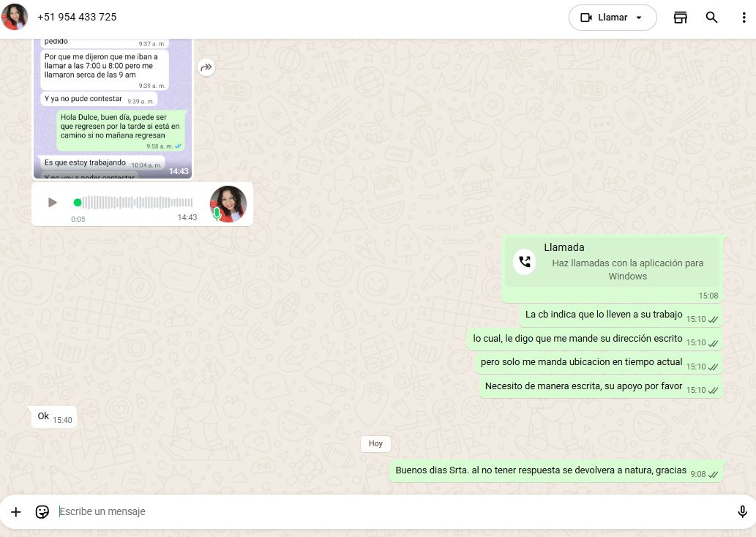Image resolution: width=756 pixels, height=537 pixels.
Task: Click the contact number +51 954 433 725
Action: pyautogui.click(x=77, y=17)
